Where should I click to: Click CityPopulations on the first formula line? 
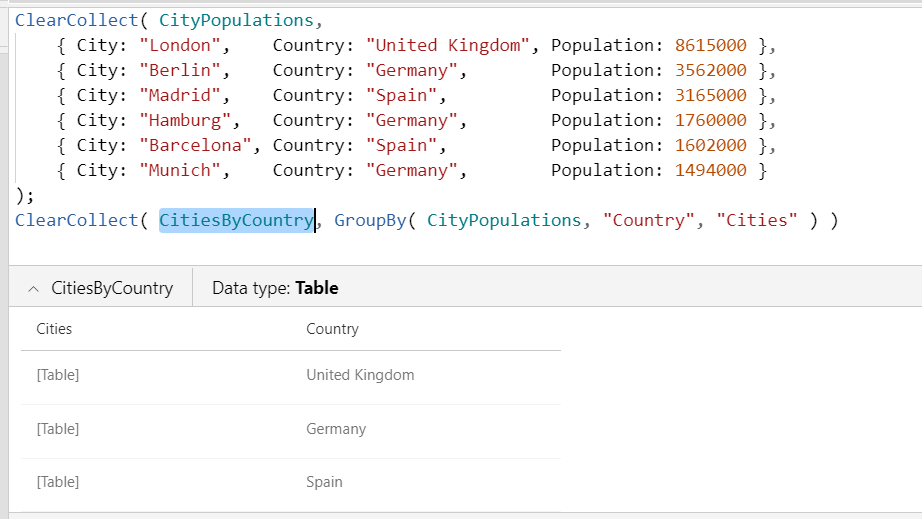tap(236, 20)
